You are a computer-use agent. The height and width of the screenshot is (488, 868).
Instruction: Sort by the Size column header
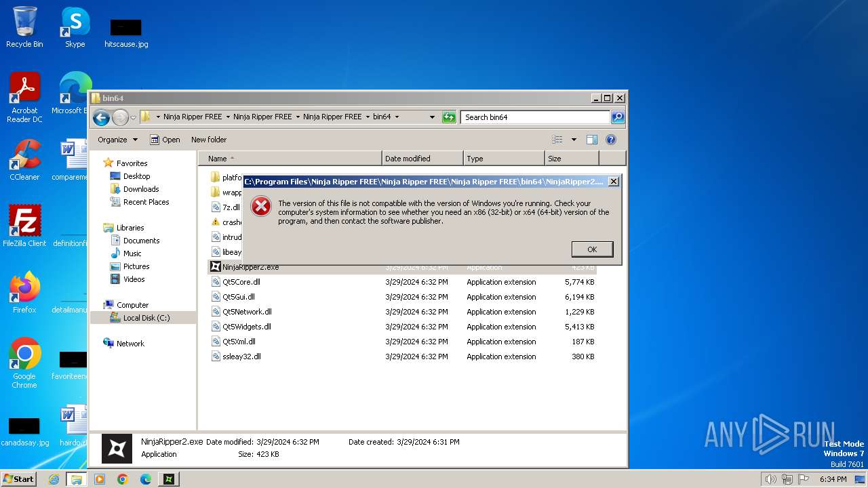(572, 159)
